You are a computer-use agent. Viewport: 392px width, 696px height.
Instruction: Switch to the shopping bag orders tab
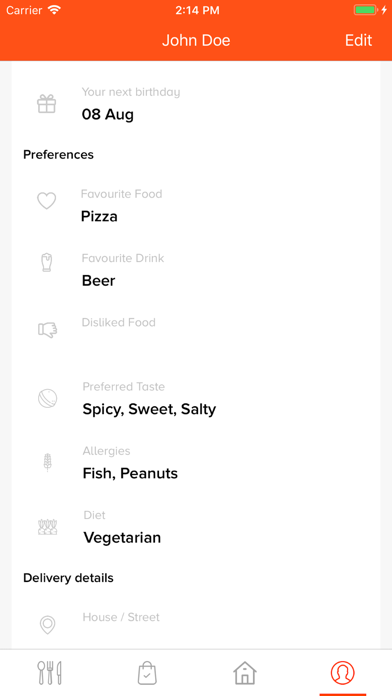147,673
